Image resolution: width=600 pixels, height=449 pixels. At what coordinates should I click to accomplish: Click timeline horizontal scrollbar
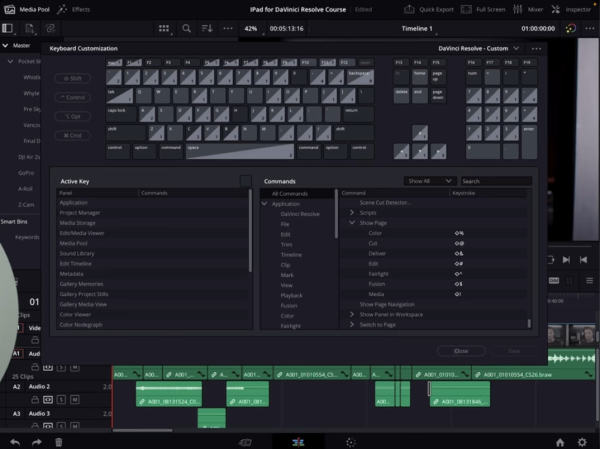coord(143,430)
